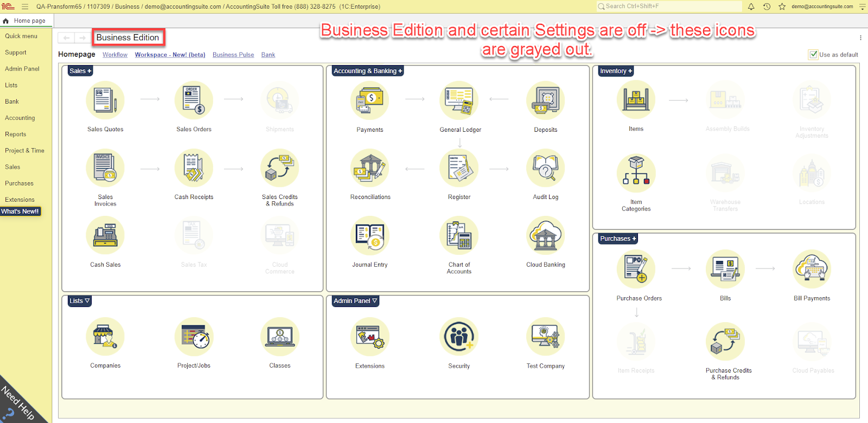Expand the Sales + section header
The image size is (868, 423).
coord(80,71)
